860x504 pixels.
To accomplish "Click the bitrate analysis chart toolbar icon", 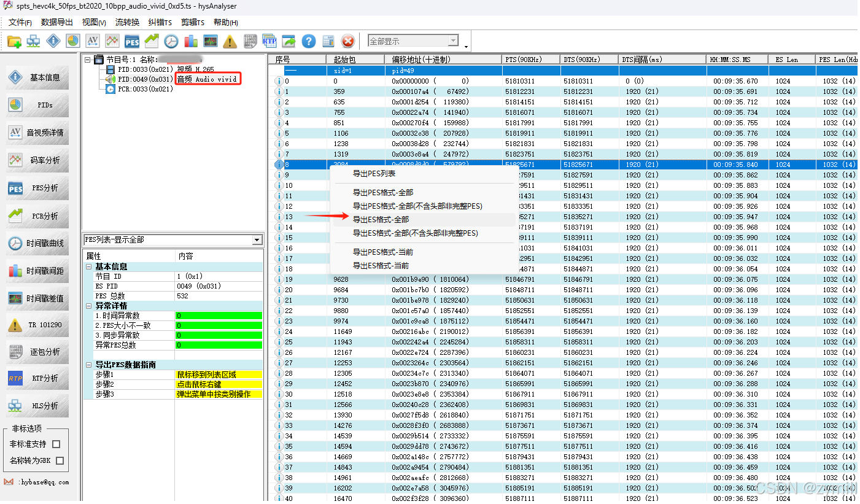I will [112, 41].
